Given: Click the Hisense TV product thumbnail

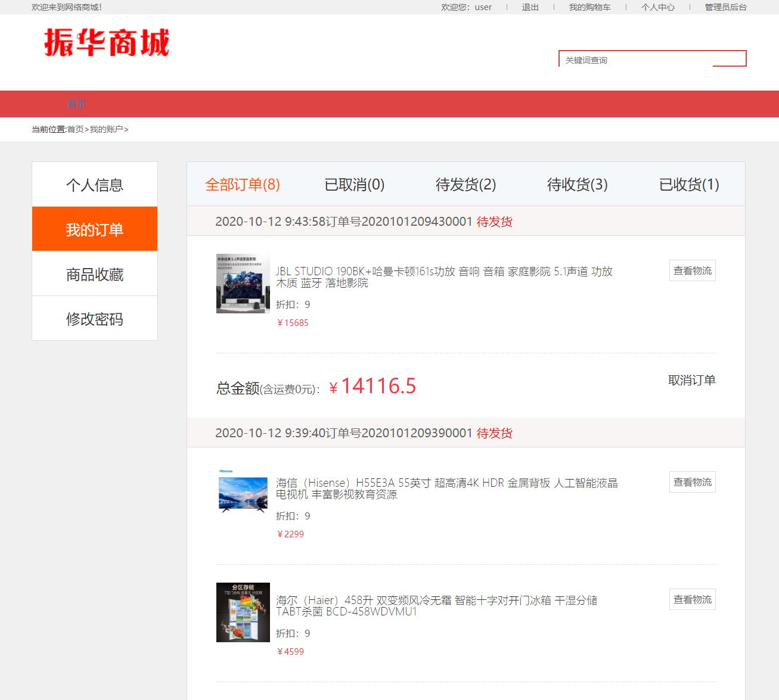Looking at the screenshot, I should [243, 492].
